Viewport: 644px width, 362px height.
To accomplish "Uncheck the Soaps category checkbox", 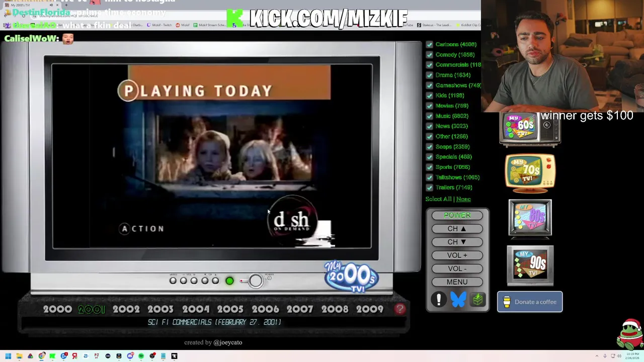I will [x=429, y=146].
